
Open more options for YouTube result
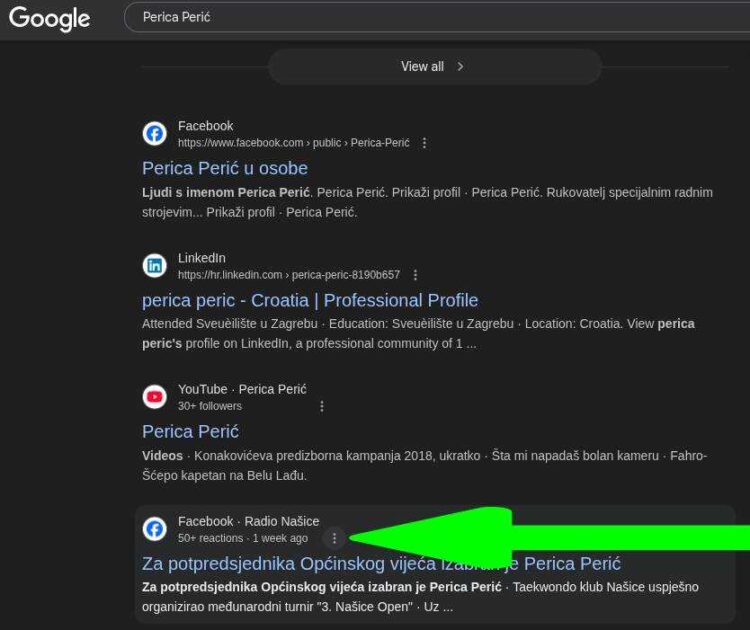point(322,406)
